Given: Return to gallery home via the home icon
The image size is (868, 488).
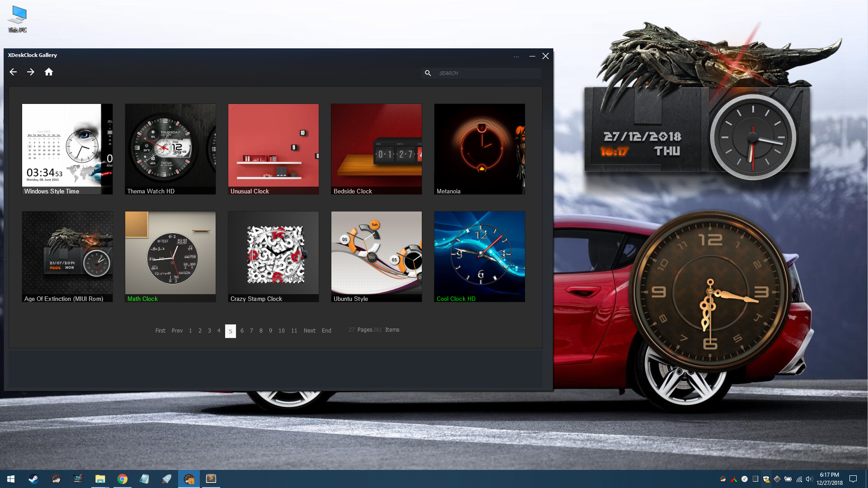Looking at the screenshot, I should pos(49,72).
